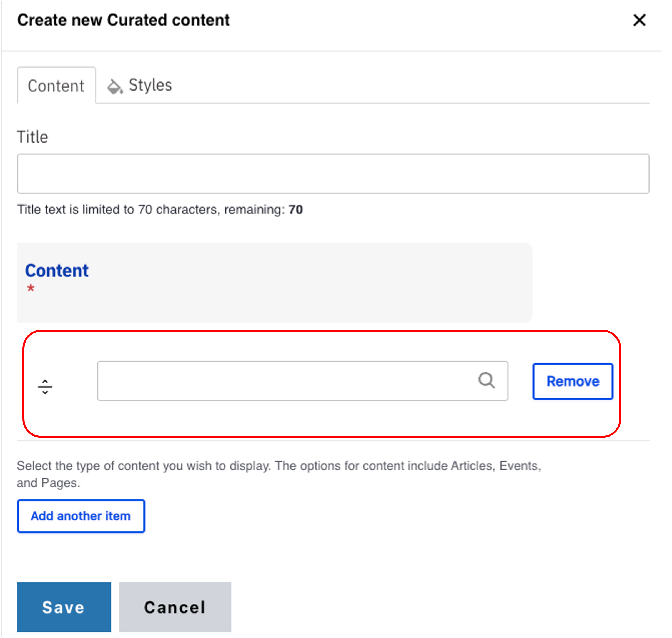Click the paint bucket Styles icon
The image size is (672, 638).
click(115, 86)
